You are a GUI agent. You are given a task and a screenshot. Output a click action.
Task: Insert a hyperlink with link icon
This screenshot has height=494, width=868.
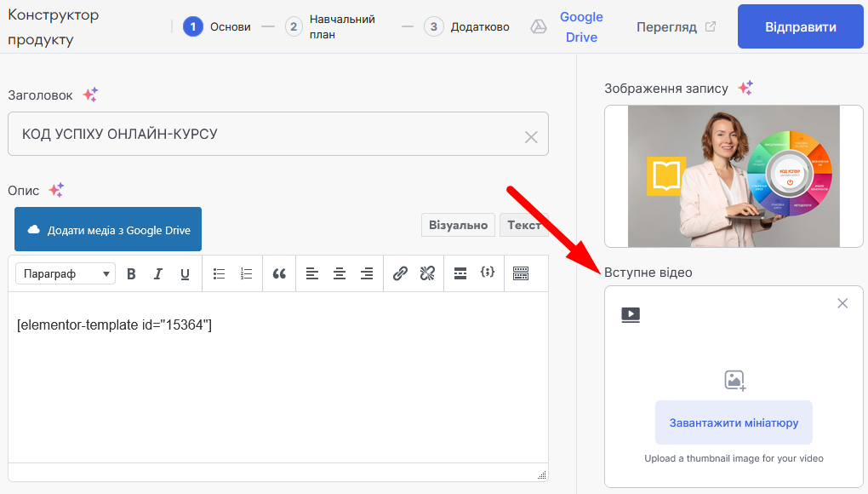[x=400, y=273]
